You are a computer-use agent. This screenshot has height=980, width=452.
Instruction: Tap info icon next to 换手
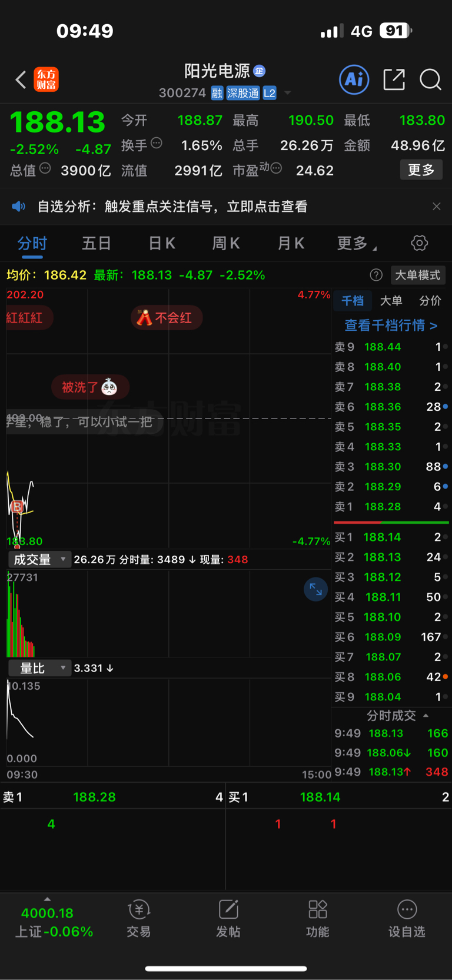(x=157, y=143)
